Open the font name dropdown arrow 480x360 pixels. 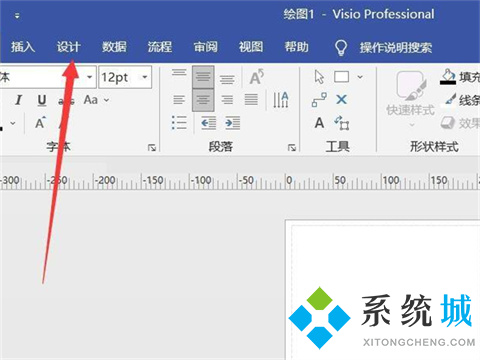pos(89,77)
